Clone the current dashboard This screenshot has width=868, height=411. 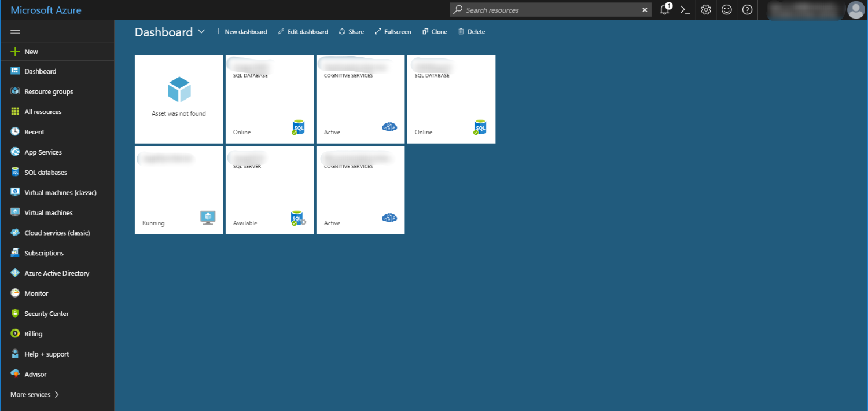click(435, 32)
